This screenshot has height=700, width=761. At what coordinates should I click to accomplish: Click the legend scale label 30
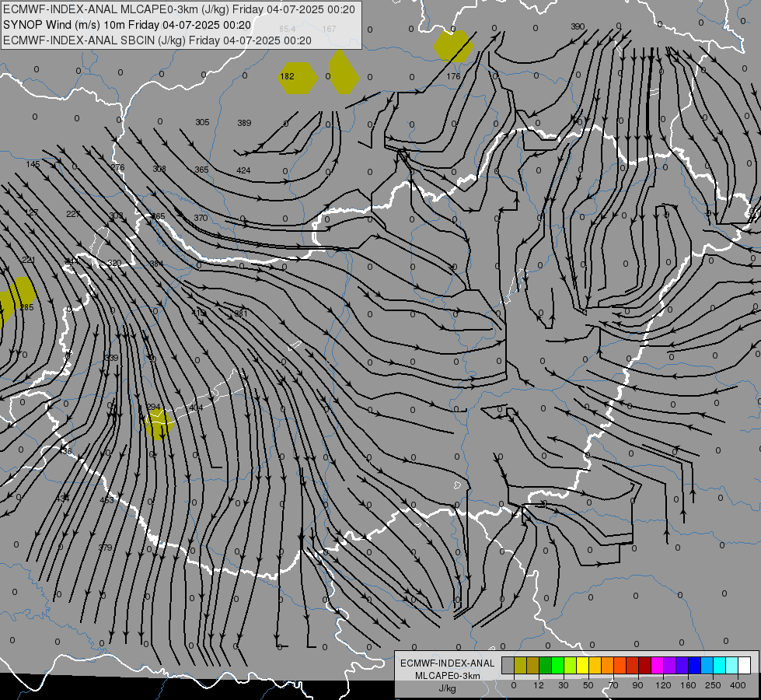563,685
